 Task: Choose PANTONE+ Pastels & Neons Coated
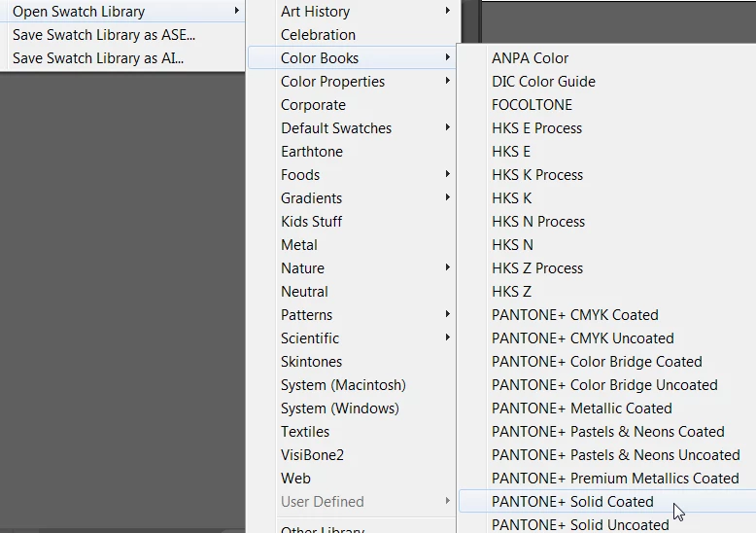(x=607, y=432)
